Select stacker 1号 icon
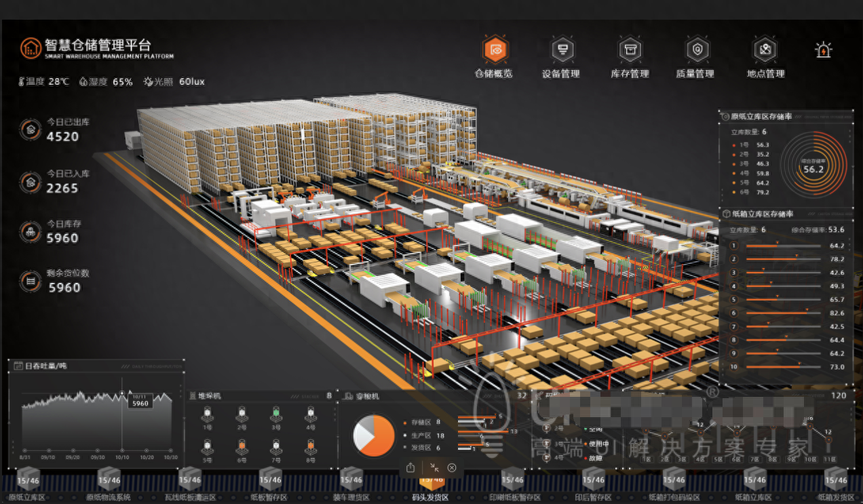This screenshot has height=504, width=863. [x=207, y=414]
